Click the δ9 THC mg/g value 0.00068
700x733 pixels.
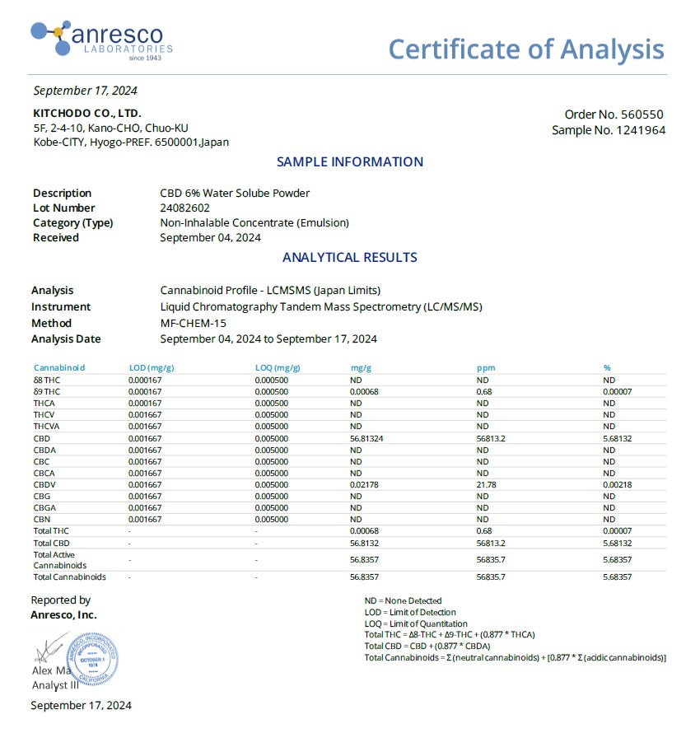[x=364, y=392]
